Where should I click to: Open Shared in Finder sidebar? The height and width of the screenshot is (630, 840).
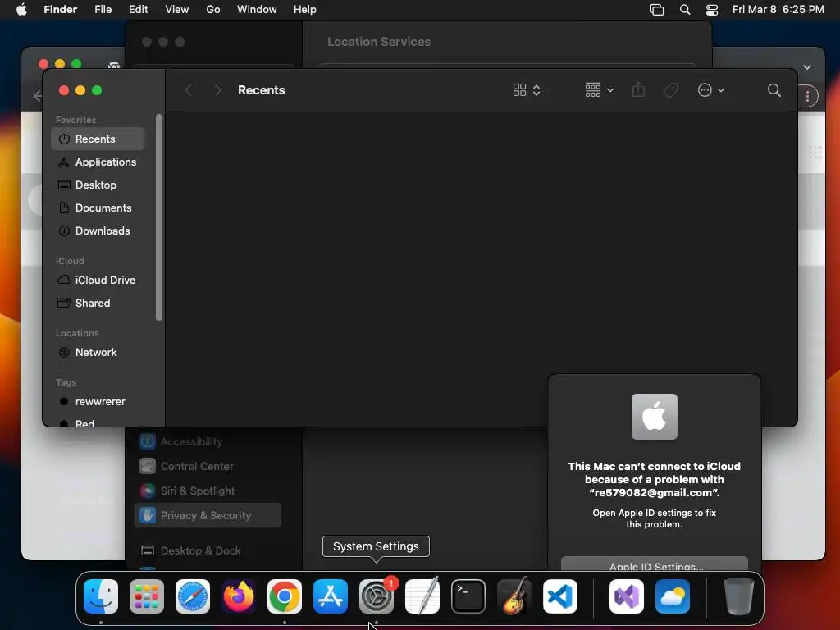point(98,304)
